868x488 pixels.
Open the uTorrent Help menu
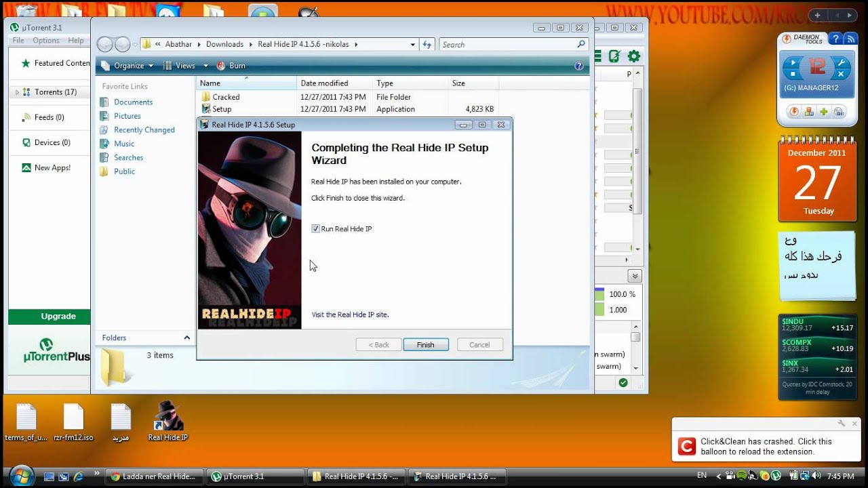[x=76, y=41]
